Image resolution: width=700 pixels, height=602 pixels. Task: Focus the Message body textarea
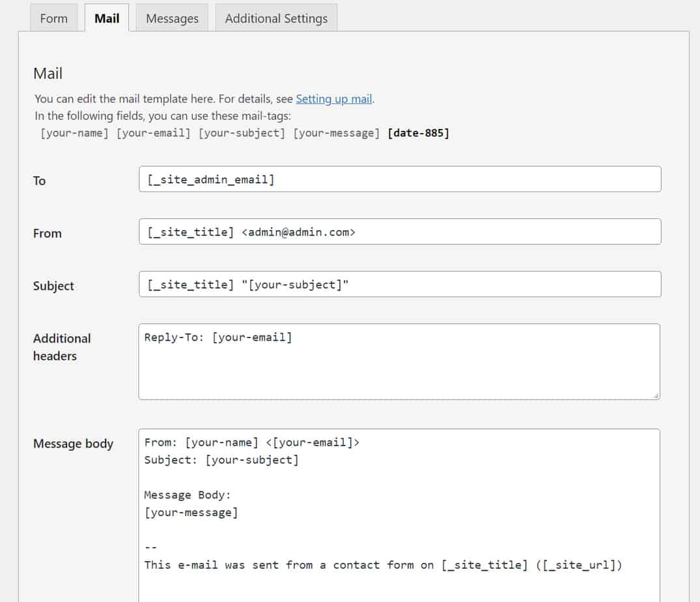[x=399, y=515]
